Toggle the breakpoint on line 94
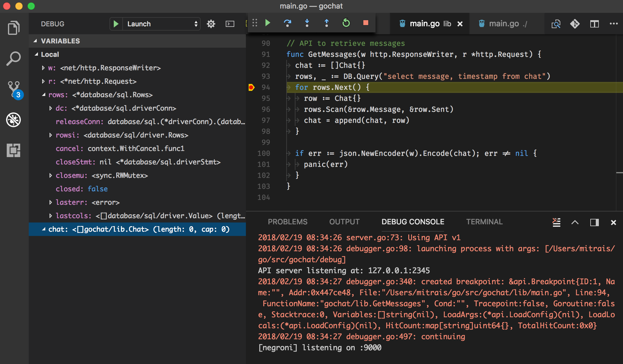The width and height of the screenshot is (623, 364). (x=251, y=87)
